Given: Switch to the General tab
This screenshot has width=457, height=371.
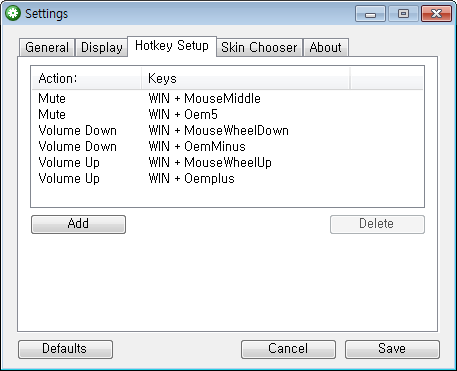Looking at the screenshot, I should [x=47, y=47].
